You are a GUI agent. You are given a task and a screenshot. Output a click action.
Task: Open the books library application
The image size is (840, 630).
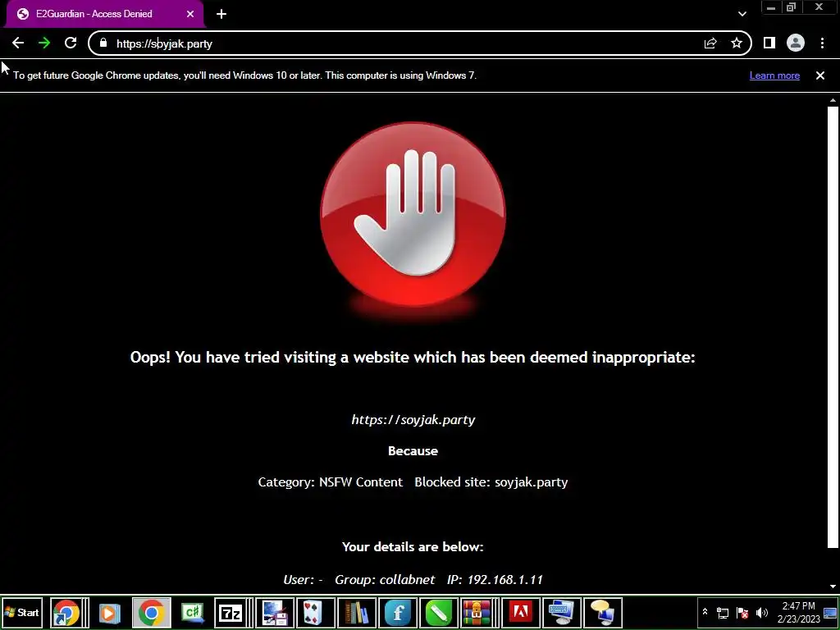(356, 612)
